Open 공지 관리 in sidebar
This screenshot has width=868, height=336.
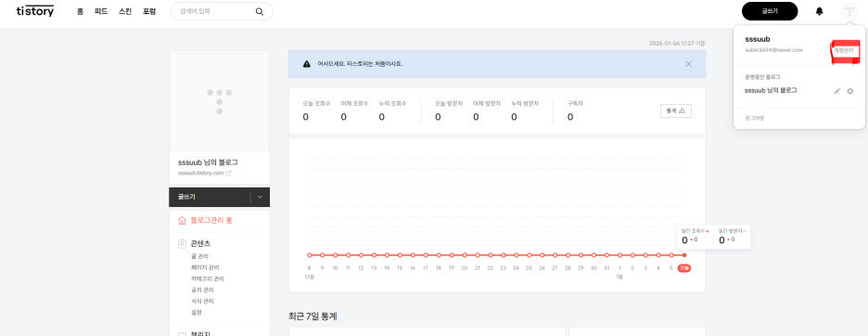(x=202, y=290)
